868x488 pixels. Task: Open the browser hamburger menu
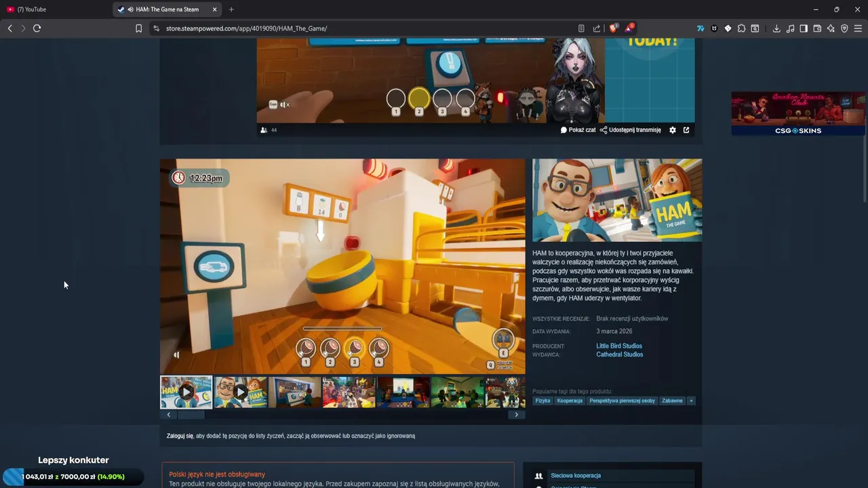click(858, 28)
